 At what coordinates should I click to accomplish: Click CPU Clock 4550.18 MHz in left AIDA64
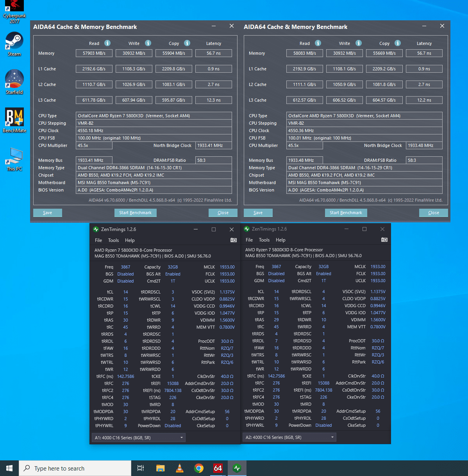pos(154,131)
